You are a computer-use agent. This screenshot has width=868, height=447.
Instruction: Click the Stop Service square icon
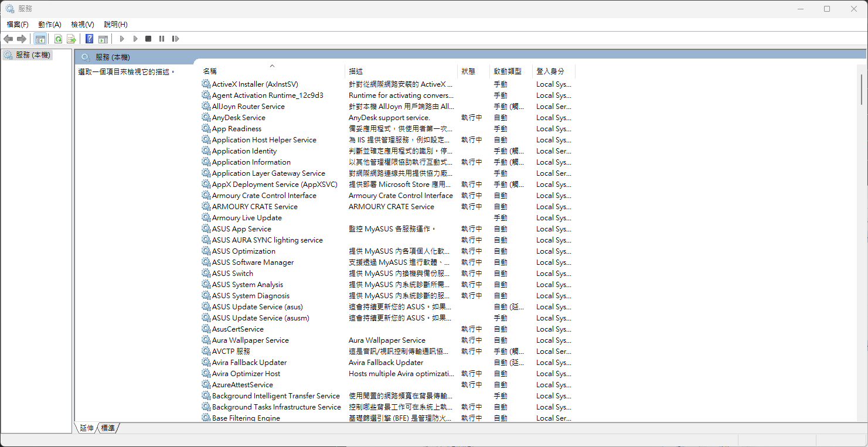[148, 39]
